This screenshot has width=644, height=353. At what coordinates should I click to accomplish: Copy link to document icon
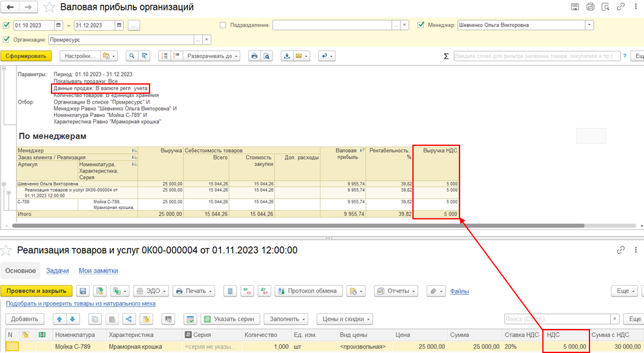[x=620, y=250]
